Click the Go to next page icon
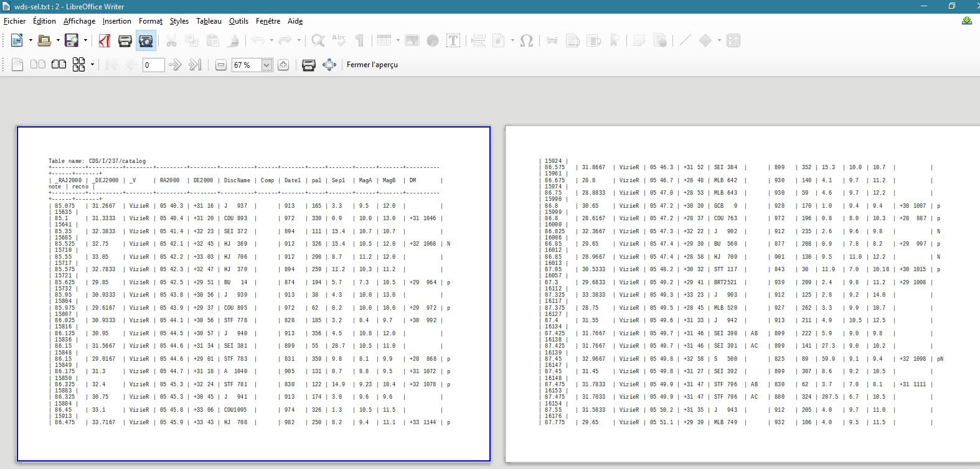This screenshot has height=469, width=980. point(175,65)
